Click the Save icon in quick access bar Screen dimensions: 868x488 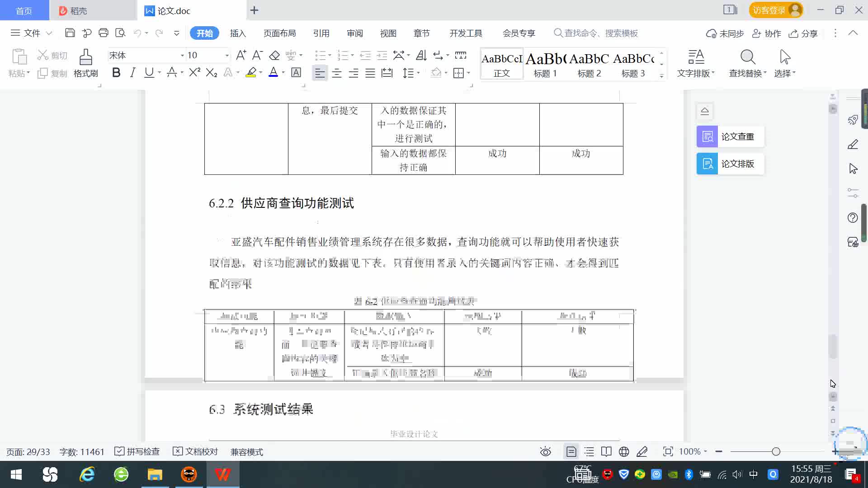coord(70,33)
